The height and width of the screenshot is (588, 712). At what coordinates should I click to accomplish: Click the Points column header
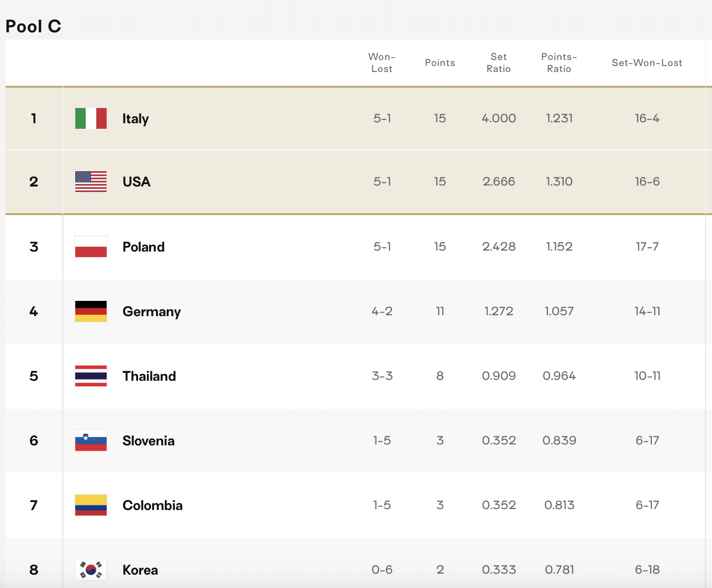point(440,63)
